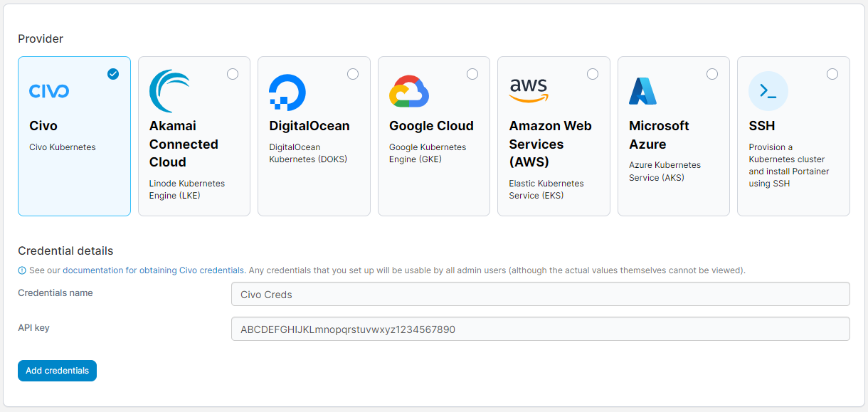Select the SSH provider radio button
This screenshot has height=412, width=868.
pyautogui.click(x=832, y=73)
